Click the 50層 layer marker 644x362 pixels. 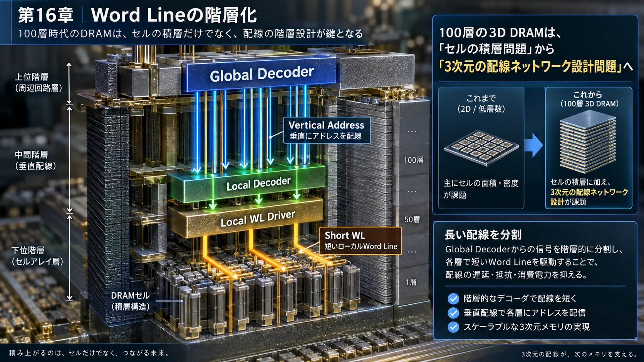pyautogui.click(x=412, y=220)
